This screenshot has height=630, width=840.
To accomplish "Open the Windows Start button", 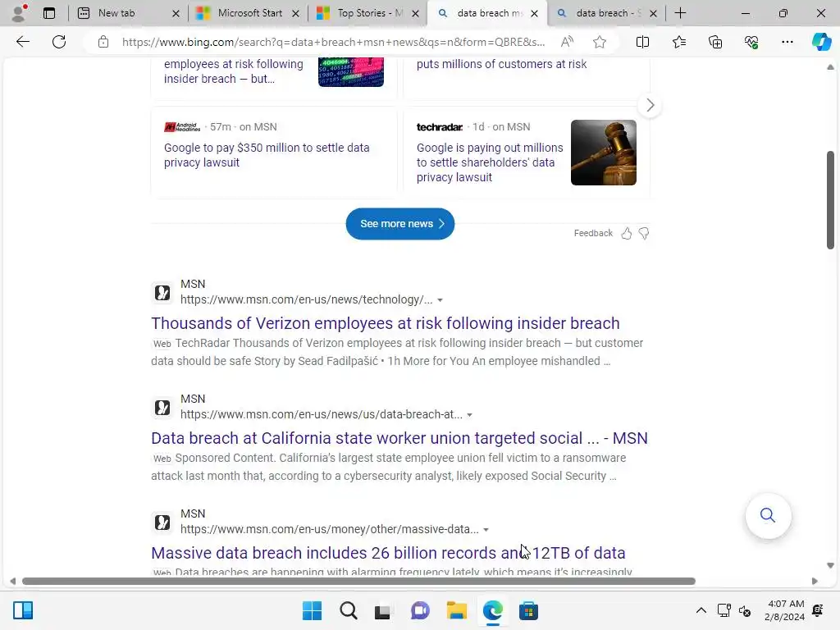I will 312,610.
